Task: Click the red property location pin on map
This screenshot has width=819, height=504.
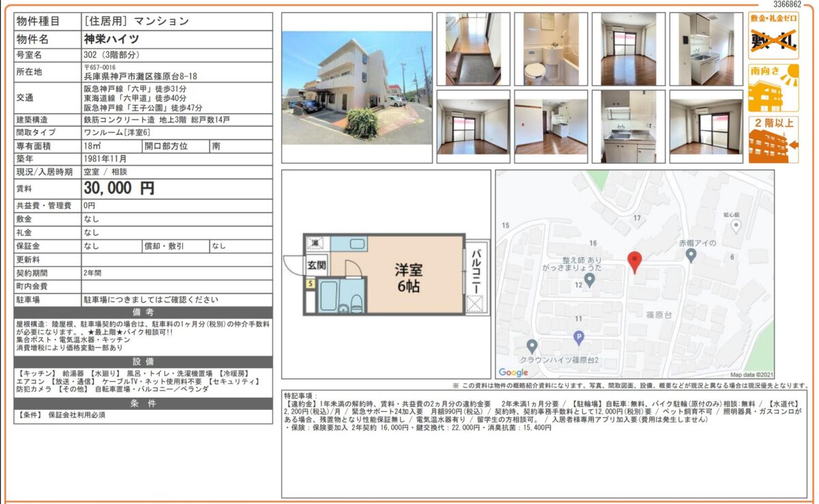Action: coord(634,262)
